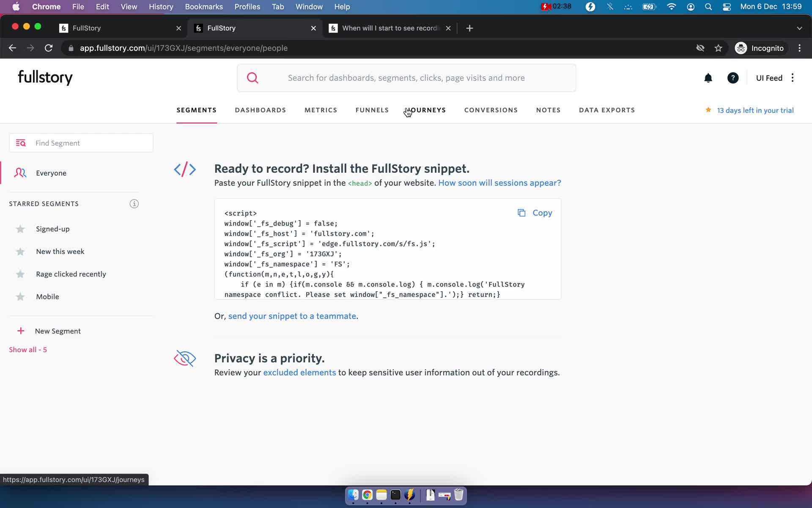
Task: Open the Journeys nav tab
Action: 426,110
